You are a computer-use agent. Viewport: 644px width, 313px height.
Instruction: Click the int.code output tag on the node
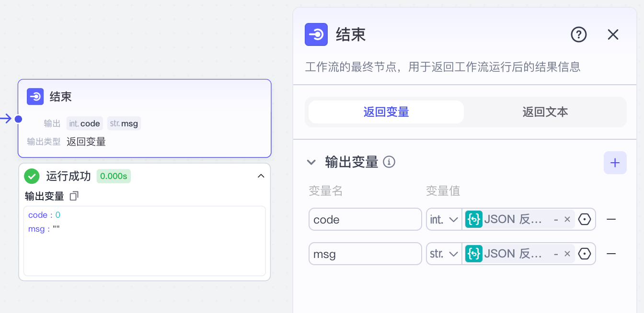pos(84,123)
